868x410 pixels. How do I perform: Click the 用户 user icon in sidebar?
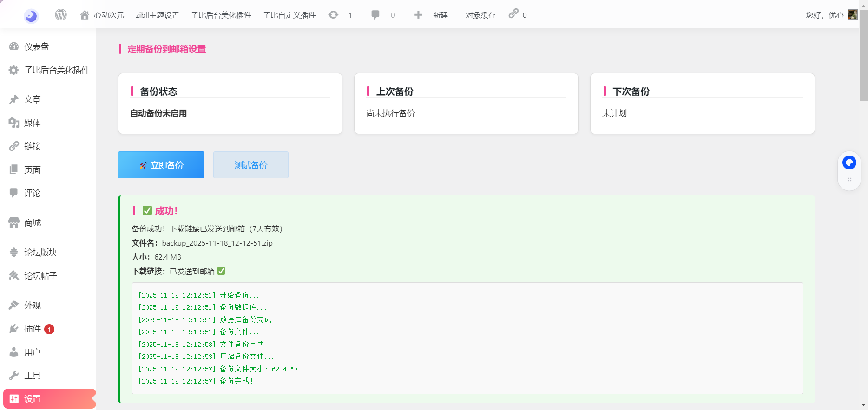14,352
